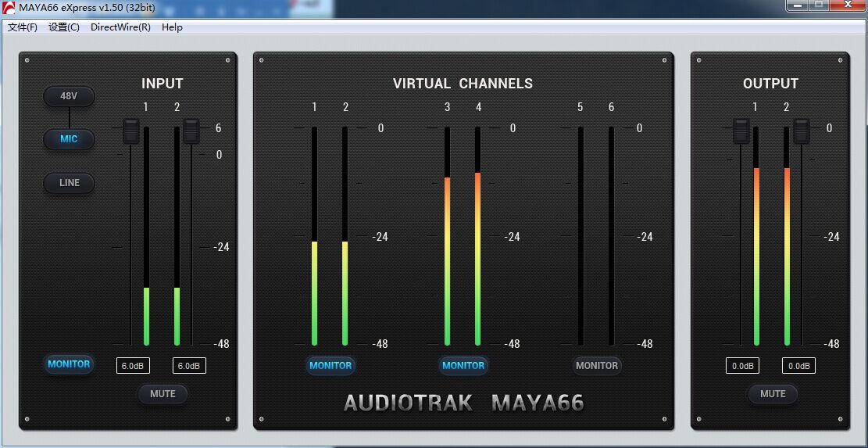Click Output channel 2 0.0dB value box

coord(798,365)
